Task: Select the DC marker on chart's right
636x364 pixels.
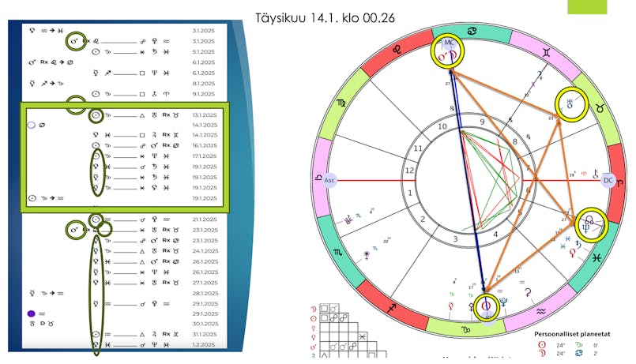Action: click(609, 179)
